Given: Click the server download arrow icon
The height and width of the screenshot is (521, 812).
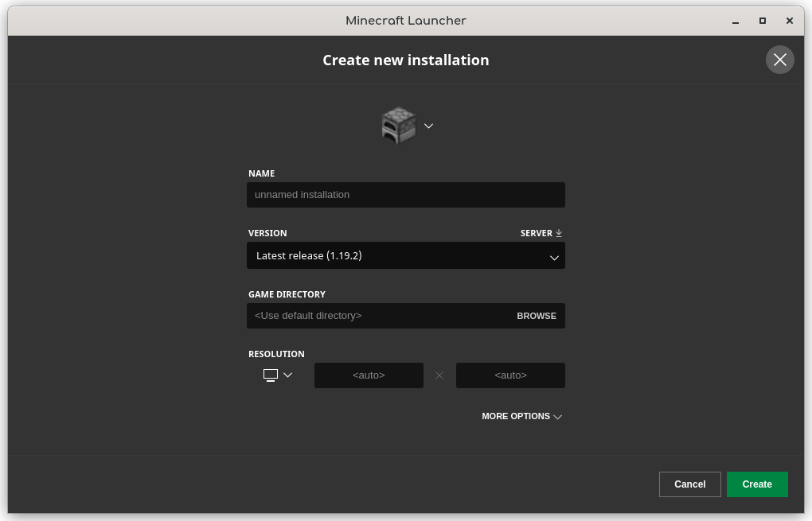Looking at the screenshot, I should [559, 233].
